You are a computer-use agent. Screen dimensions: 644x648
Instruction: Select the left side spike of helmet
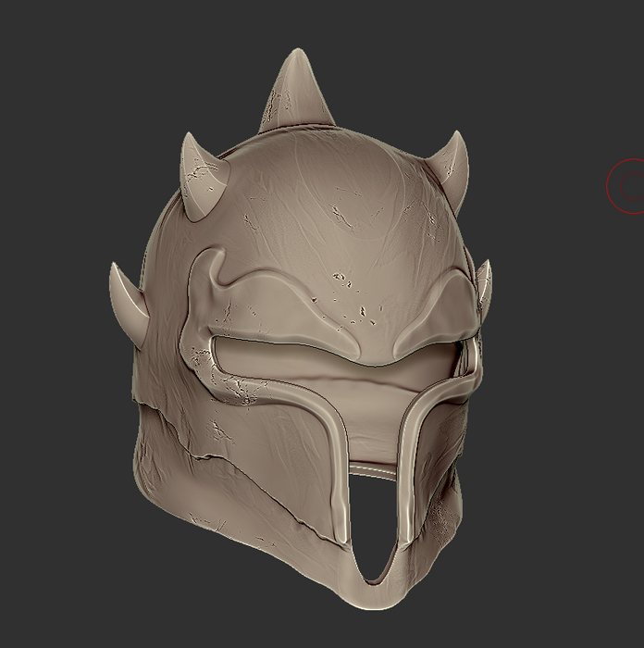point(128,303)
